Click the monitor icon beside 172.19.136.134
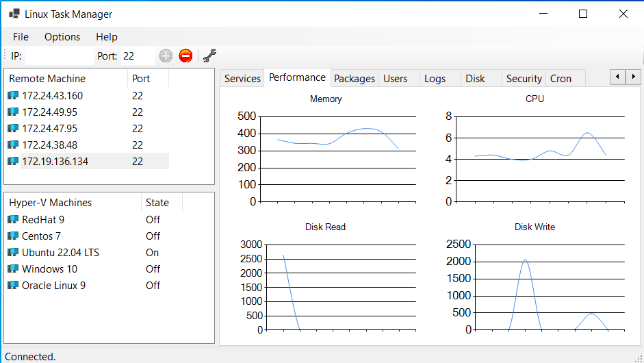Screen dimensions: 644x363 click(x=13, y=162)
